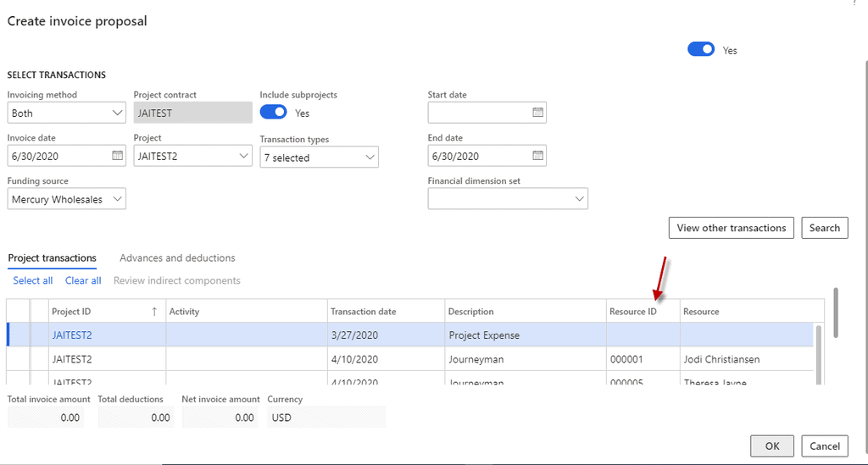This screenshot has width=868, height=465.
Task: Select the row checkbox for Project Expense
Action: (x=19, y=335)
